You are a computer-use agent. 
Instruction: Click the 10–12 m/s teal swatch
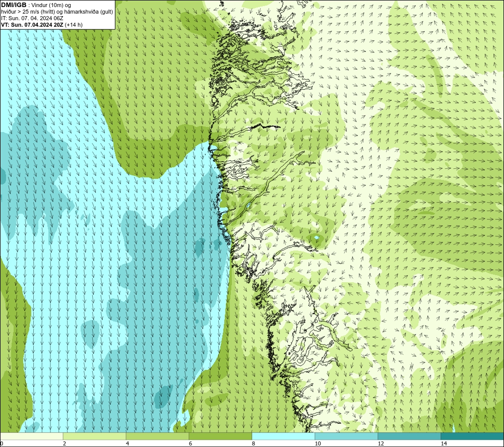click(347, 436)
